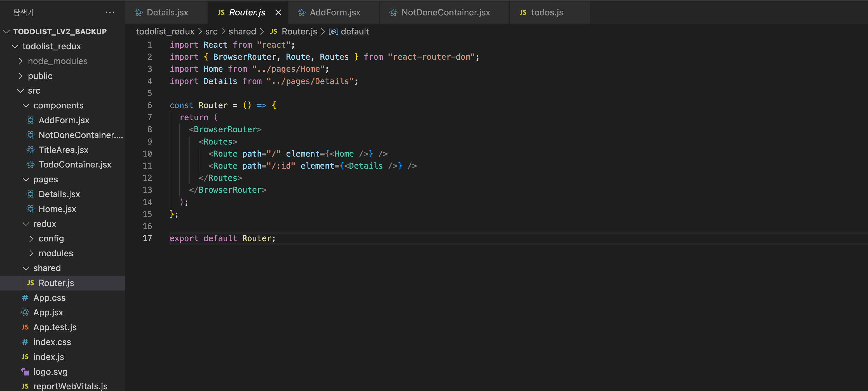868x391 pixels.
Task: Click the symbol icon beside default in the breadcrumb
Action: [x=333, y=31]
